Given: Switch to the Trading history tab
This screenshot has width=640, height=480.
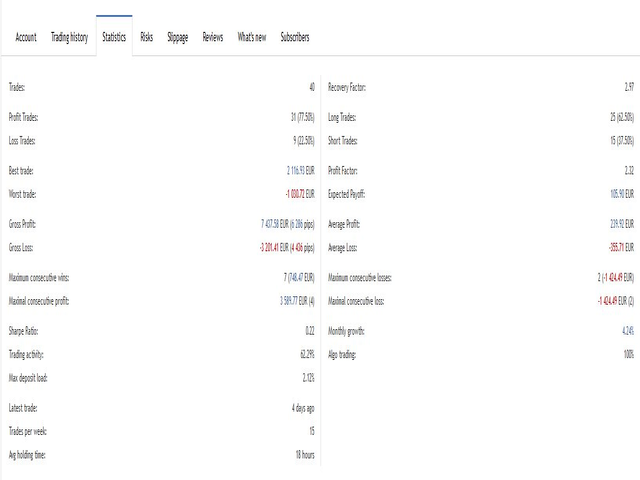Looking at the screenshot, I should (70, 38).
